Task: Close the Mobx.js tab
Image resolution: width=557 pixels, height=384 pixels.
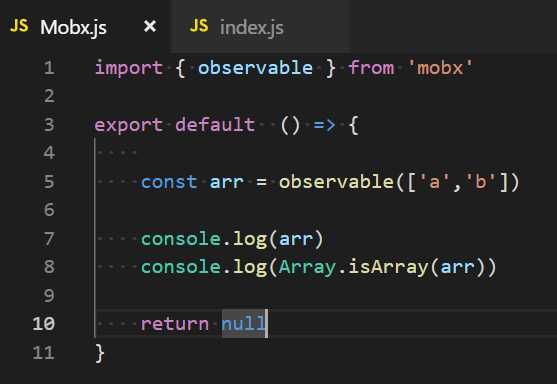Action: (150, 26)
